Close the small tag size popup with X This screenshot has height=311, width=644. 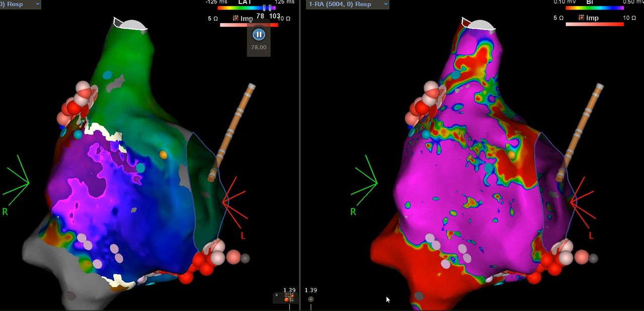[x=277, y=295]
